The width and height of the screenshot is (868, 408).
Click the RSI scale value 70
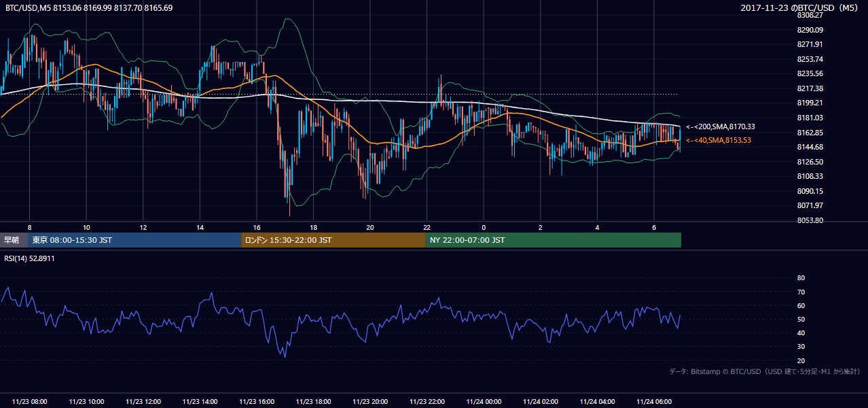point(801,292)
